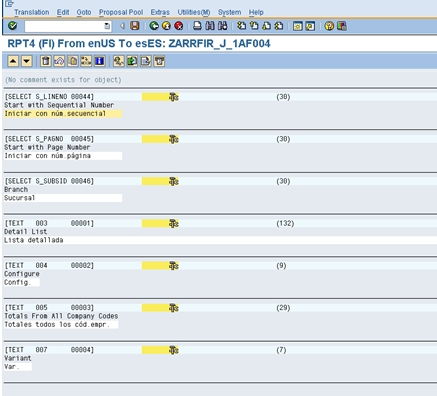Image resolution: width=437 pixels, height=396 pixels.
Task: Click the '[TEXT 007 00004]' header text
Action: (49, 350)
